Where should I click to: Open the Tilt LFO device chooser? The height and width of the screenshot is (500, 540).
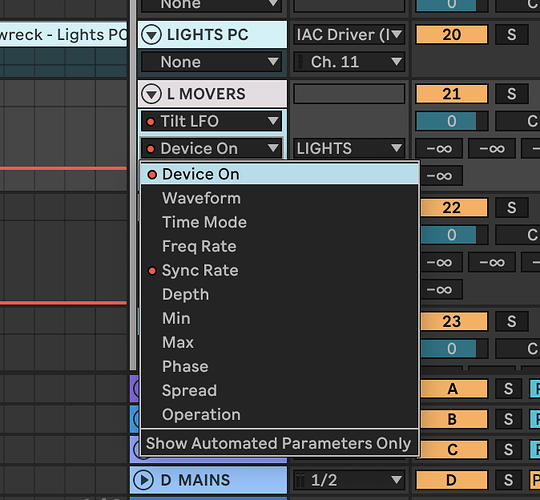click(211, 121)
